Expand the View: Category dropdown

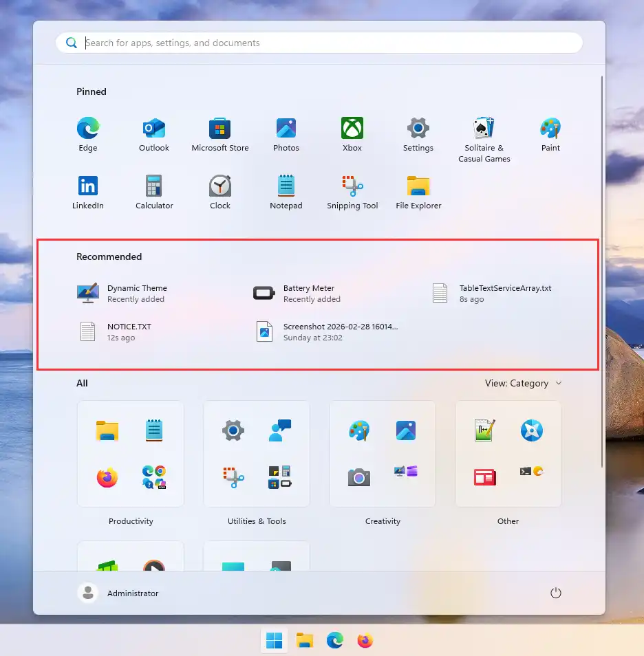524,383
